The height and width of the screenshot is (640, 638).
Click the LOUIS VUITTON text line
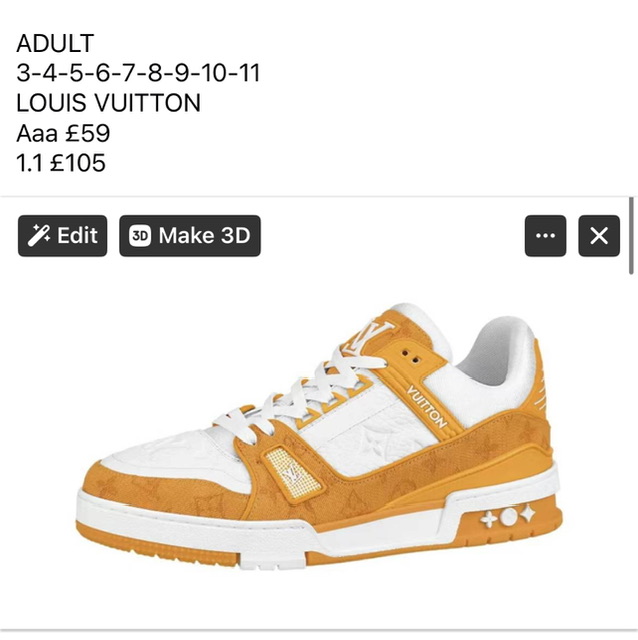tap(109, 103)
